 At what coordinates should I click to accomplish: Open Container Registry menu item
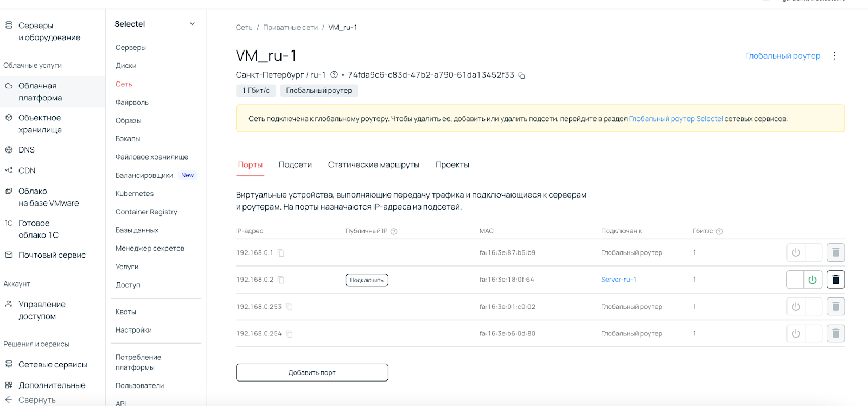pyautogui.click(x=146, y=212)
